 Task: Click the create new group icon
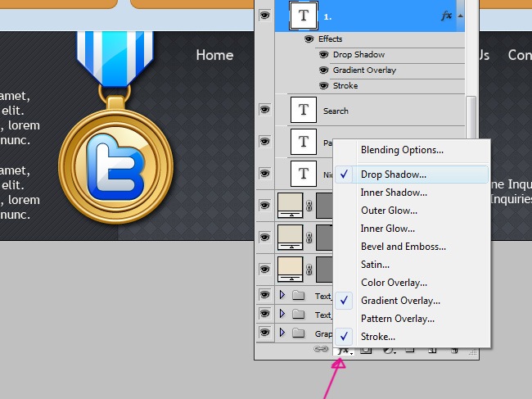tap(410, 350)
